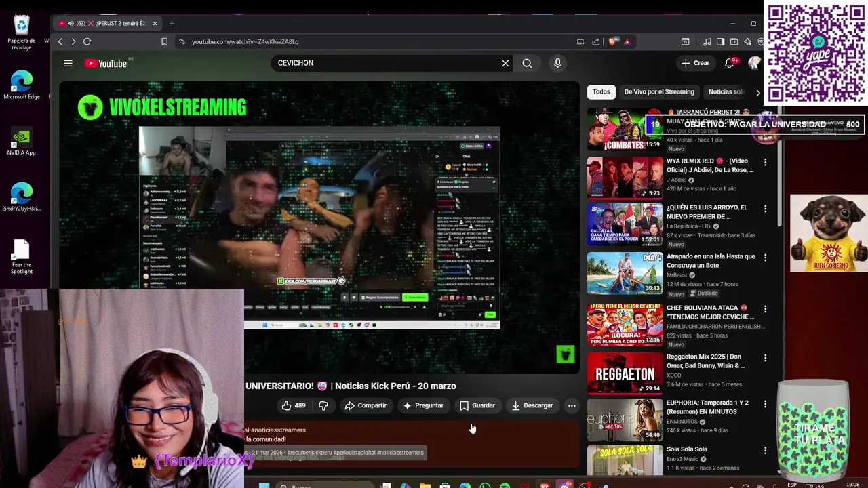This screenshot has height=488, width=868.
Task: Close the PERUST 2 browser tab
Action: 155,23
